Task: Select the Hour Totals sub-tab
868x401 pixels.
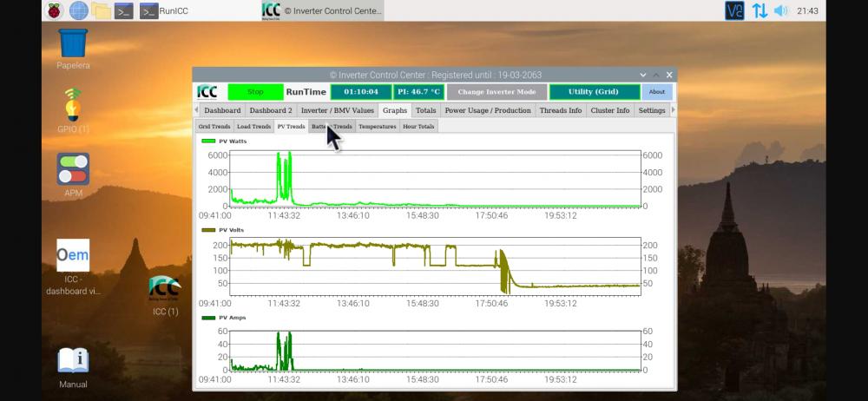Action: (418, 126)
